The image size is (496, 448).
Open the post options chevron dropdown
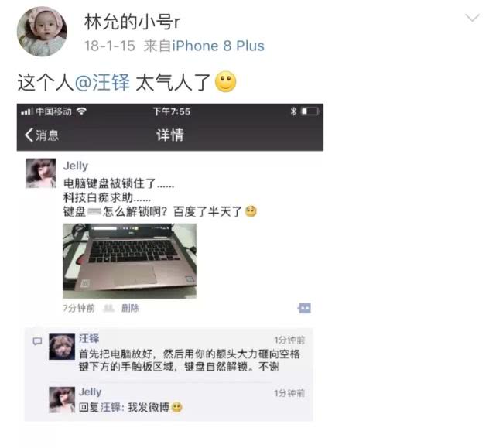click(x=472, y=18)
